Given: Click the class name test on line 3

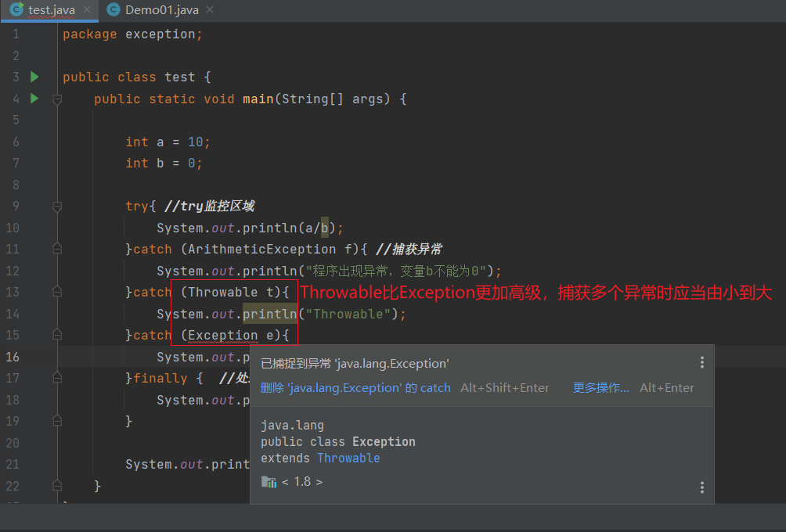Looking at the screenshot, I should coord(179,77).
